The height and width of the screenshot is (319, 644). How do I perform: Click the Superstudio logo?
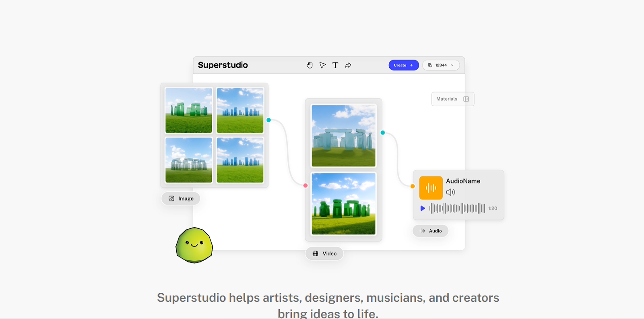click(223, 65)
